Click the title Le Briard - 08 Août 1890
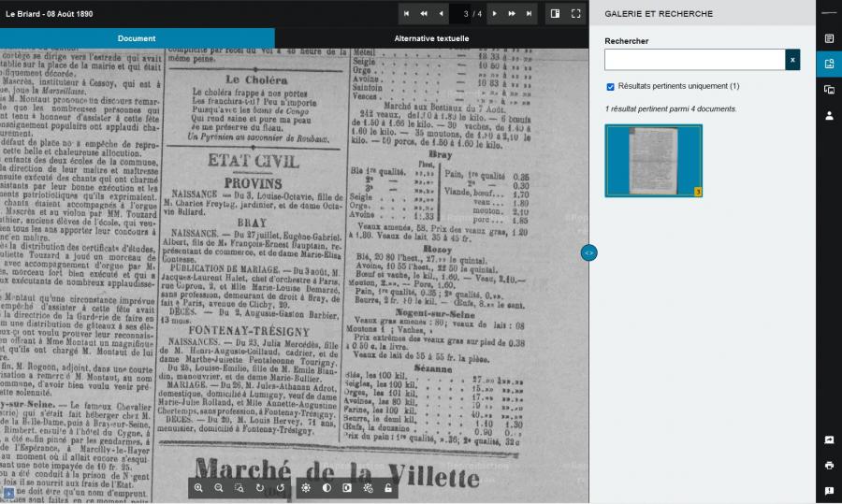Screen dimensions: 842x504 (x=50, y=14)
